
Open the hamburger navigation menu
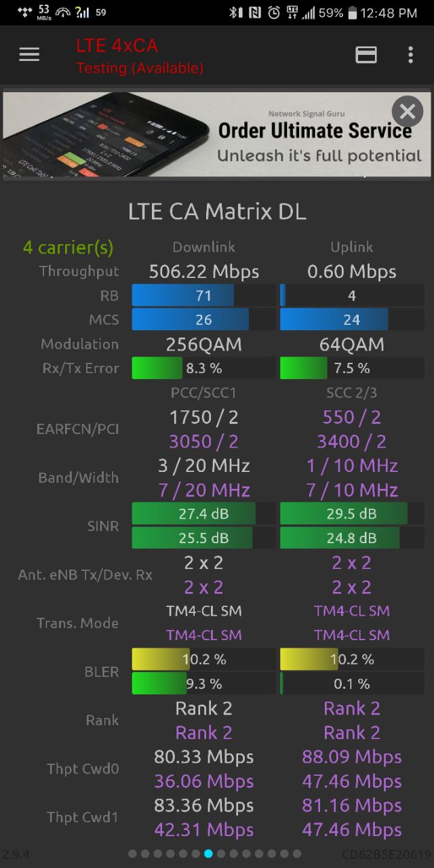pos(29,55)
